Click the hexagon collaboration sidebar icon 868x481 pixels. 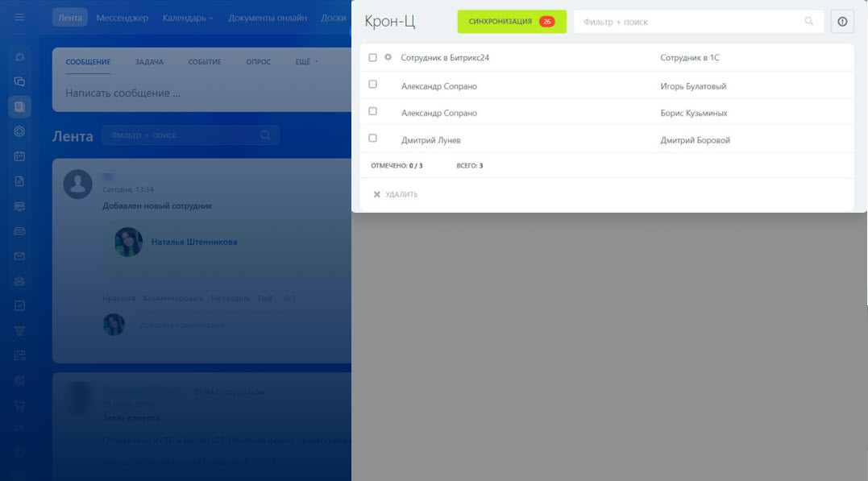click(x=19, y=131)
